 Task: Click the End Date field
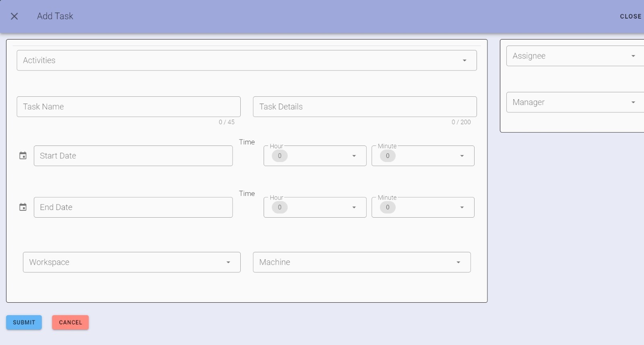pos(133,208)
